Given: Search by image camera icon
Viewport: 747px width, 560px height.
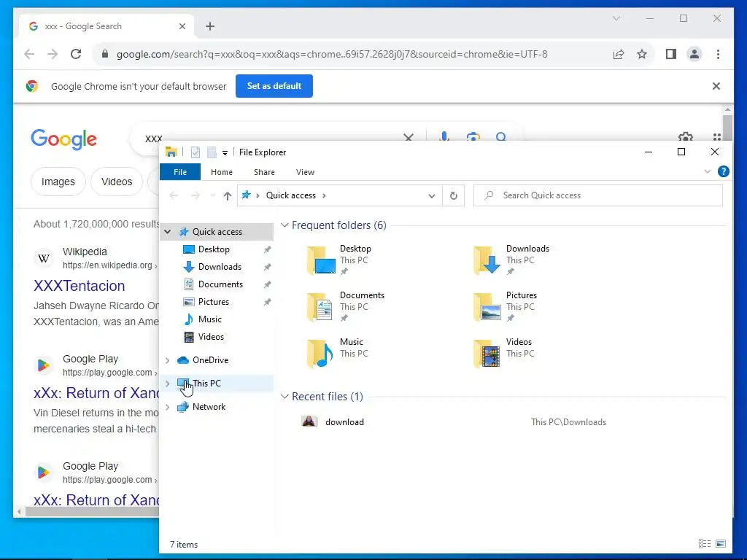Looking at the screenshot, I should (x=473, y=137).
